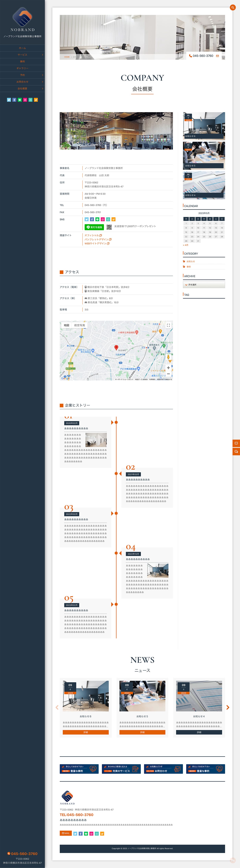Click 詳細 button under お知らせ６ news card
Image resolution: width=240 pixels, height=868 pixels.
click(x=86, y=732)
